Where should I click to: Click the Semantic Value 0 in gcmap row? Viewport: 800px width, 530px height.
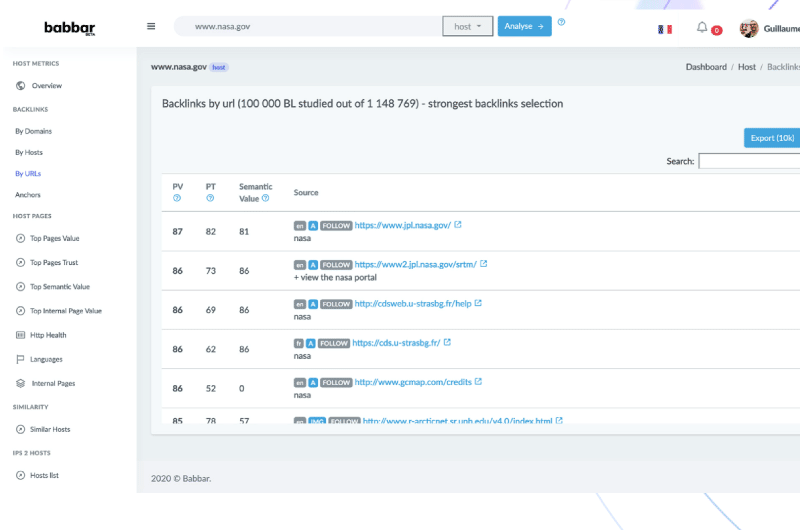242,389
